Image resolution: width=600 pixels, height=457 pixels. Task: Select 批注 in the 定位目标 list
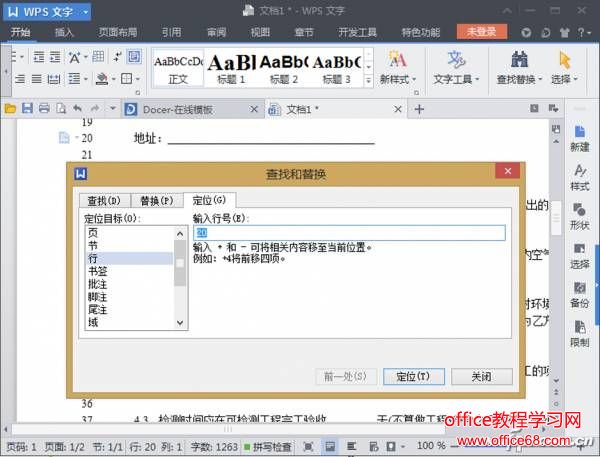point(129,284)
